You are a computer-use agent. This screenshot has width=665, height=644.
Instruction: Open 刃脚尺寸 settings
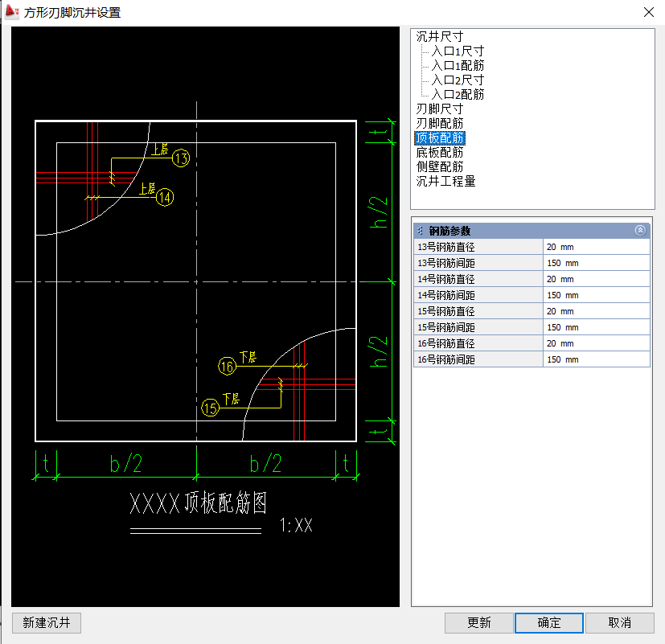tap(439, 109)
